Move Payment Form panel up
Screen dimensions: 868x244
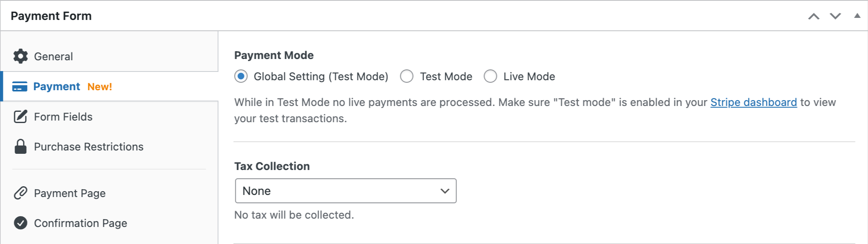click(813, 16)
